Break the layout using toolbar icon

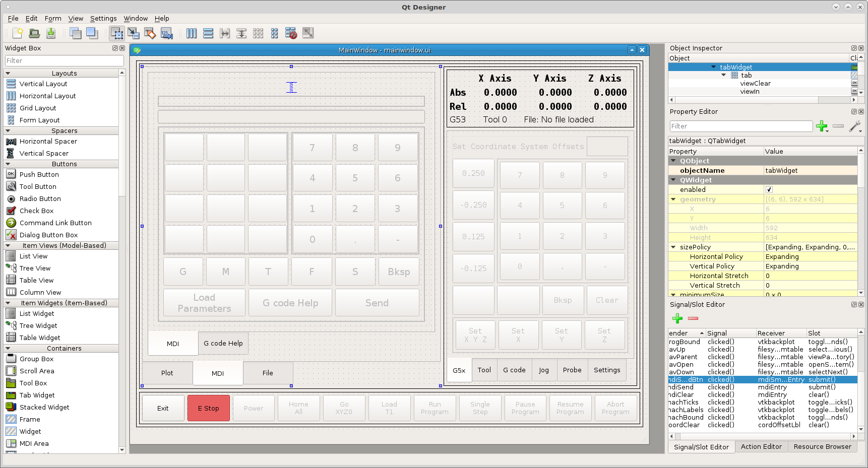(x=291, y=33)
